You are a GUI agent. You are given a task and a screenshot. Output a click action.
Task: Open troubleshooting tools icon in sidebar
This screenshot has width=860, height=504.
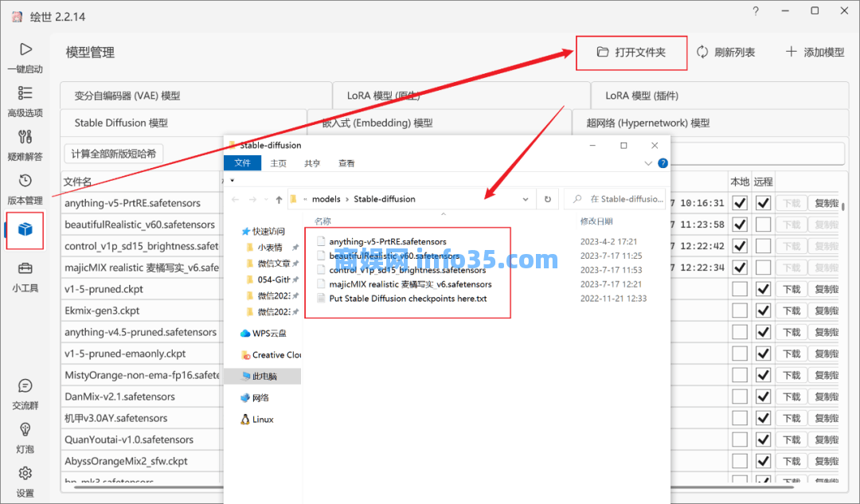click(25, 137)
